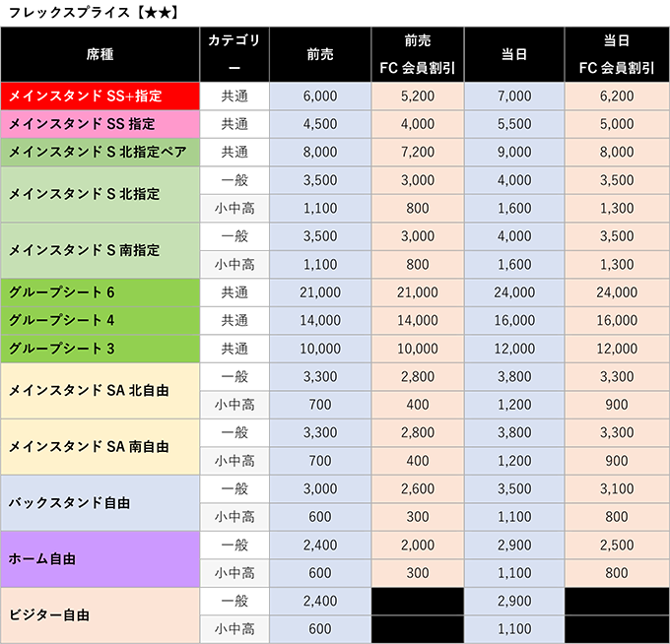The image size is (670, 644).
Task: Click the 席種 column header
Action: pos(100,54)
